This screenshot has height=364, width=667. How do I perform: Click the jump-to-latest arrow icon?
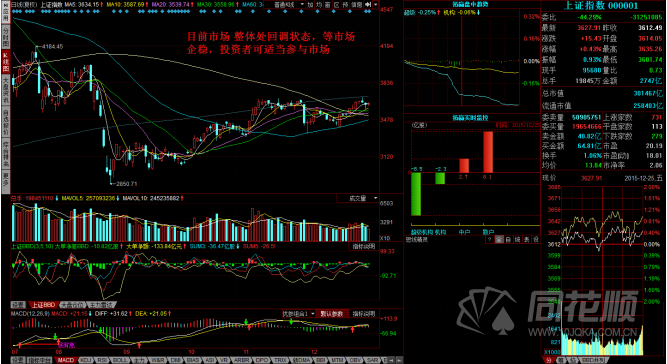tap(368, 5)
